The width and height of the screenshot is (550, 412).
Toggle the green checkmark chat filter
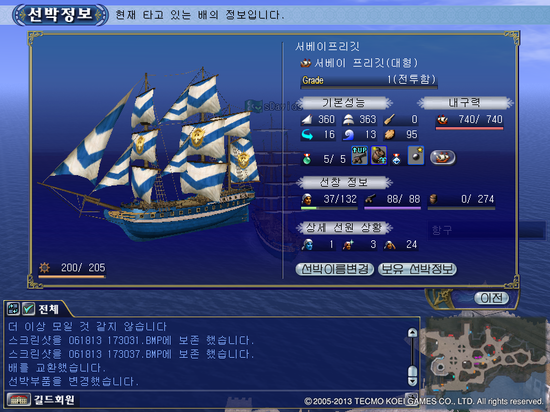(28, 309)
